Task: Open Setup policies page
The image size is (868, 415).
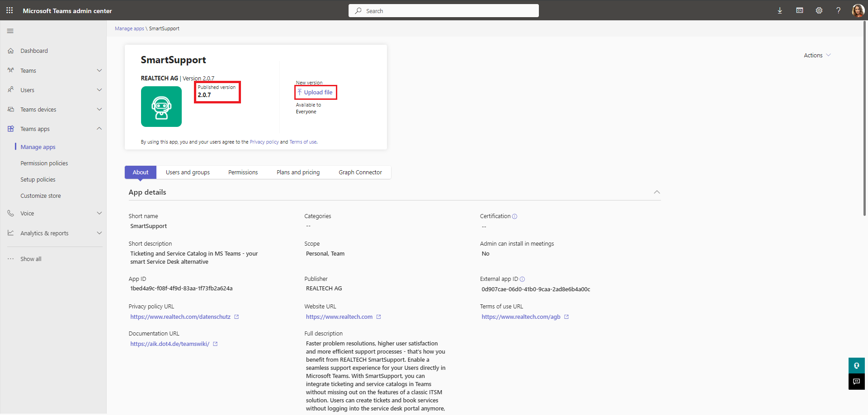Action: [38, 179]
